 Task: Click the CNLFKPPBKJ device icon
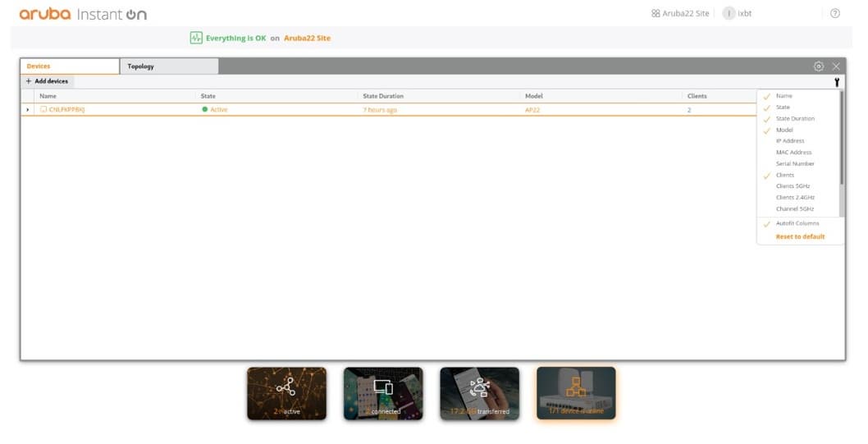point(43,110)
